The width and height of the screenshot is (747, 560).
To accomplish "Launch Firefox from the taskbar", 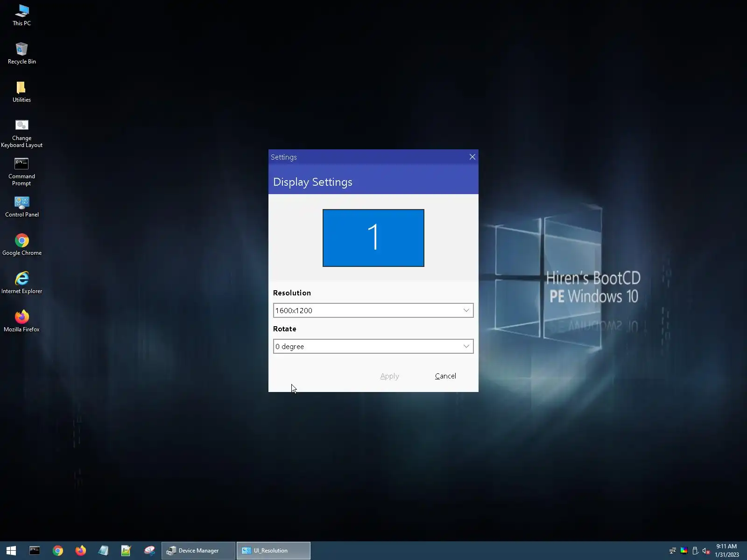I will pos(80,551).
